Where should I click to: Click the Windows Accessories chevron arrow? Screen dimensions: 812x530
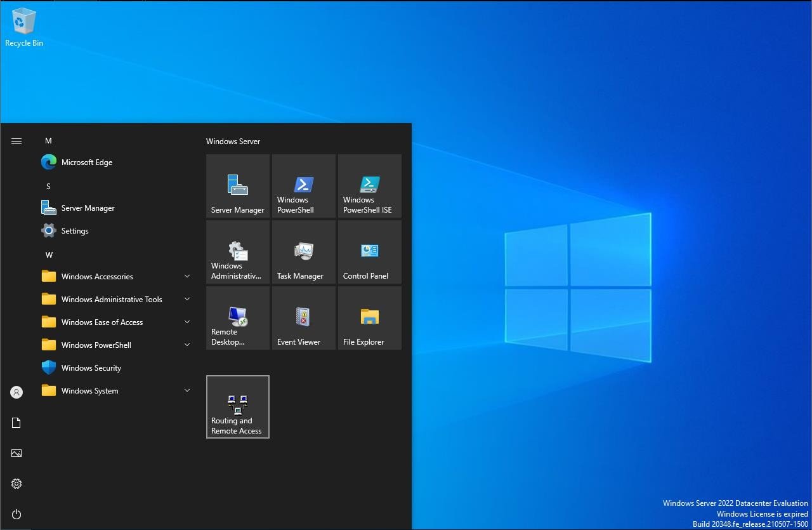[x=187, y=276]
